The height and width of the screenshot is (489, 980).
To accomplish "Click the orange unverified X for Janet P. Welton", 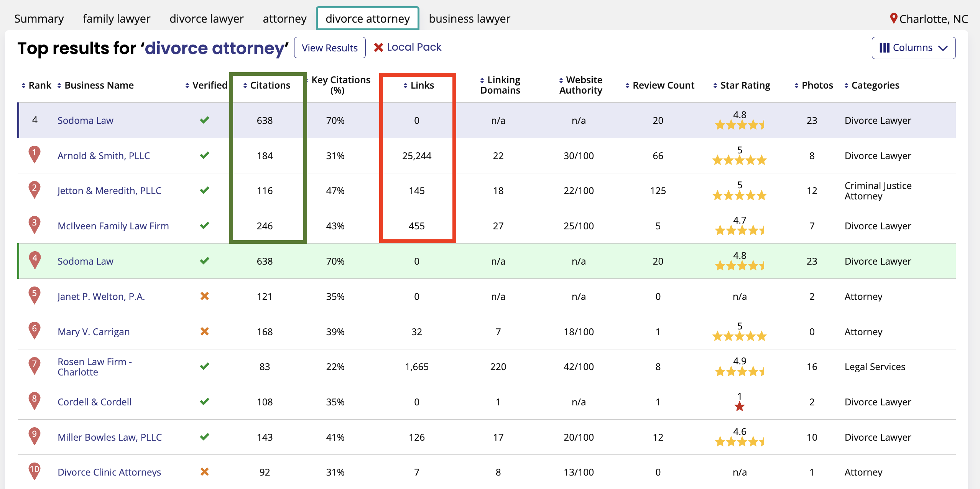I will tap(204, 296).
